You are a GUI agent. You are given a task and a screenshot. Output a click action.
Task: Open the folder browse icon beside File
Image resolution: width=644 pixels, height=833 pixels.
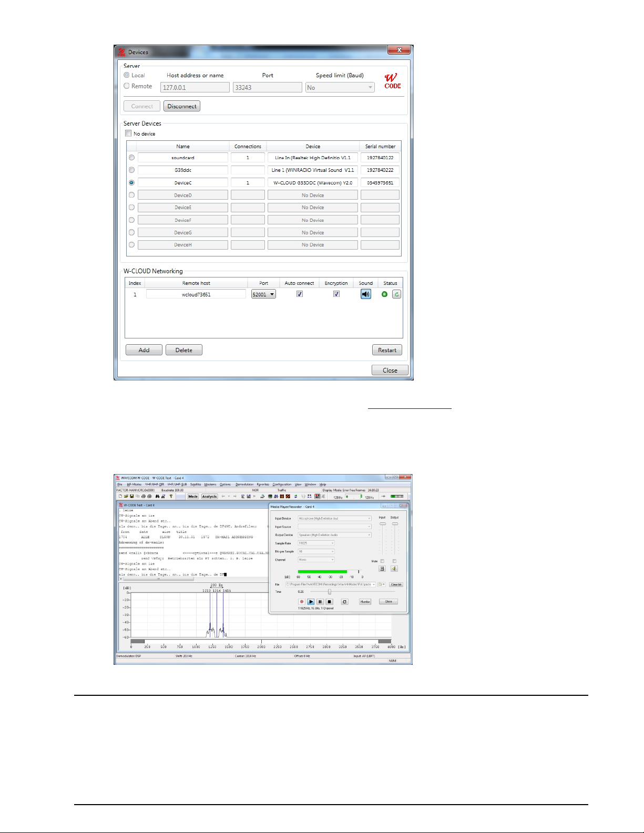coord(382,584)
